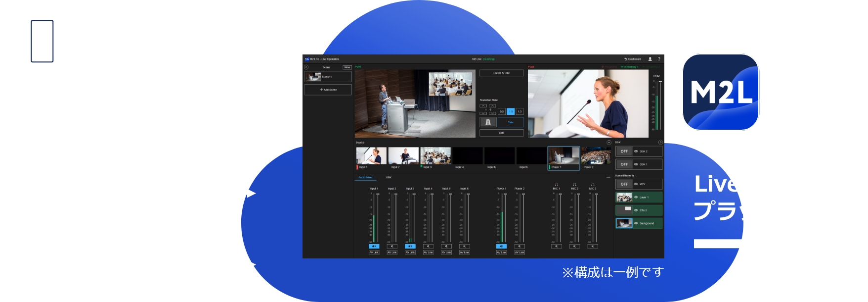Image resolution: width=868 pixels, height=302 pixels.
Task: Select the Player 2 source thumbnail
Action: pos(596,156)
